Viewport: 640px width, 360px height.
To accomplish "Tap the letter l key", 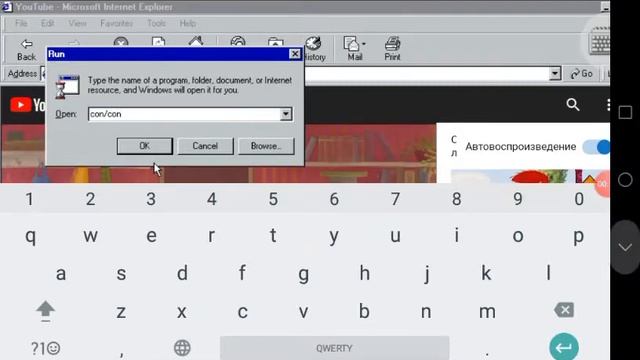I will 549,273.
